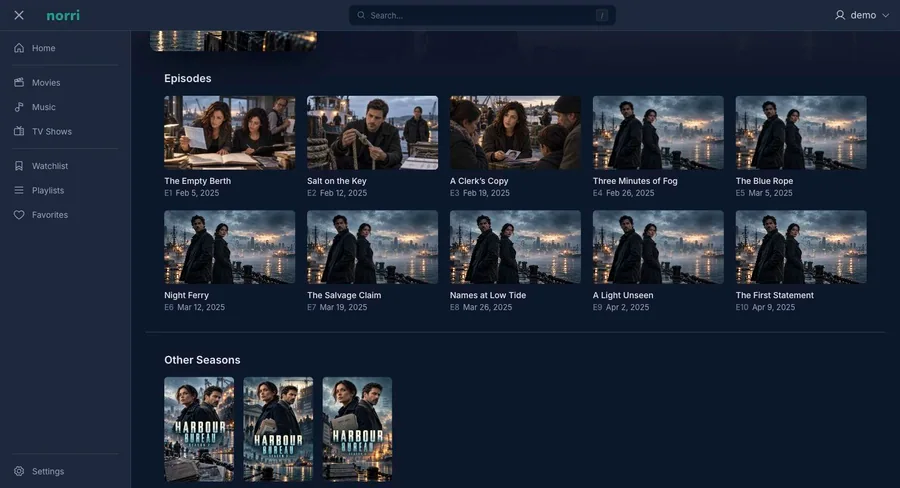Click the Home house icon
The image size is (900, 488).
19,48
